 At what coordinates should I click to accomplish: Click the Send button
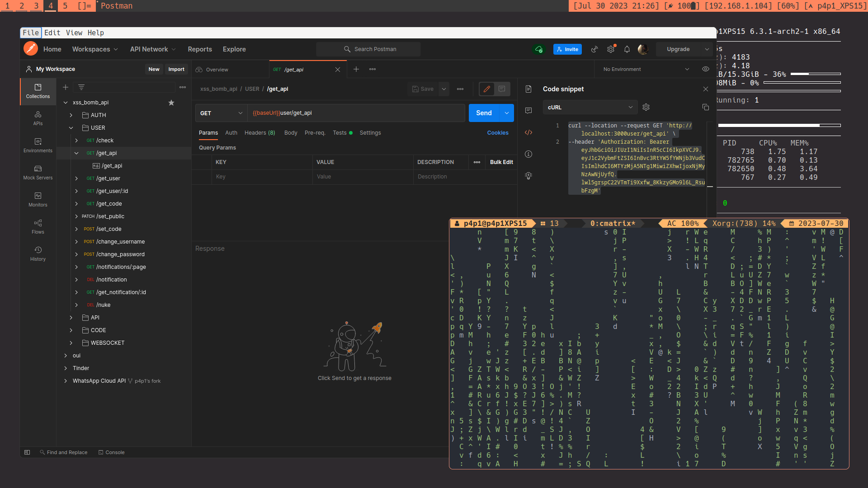point(484,113)
